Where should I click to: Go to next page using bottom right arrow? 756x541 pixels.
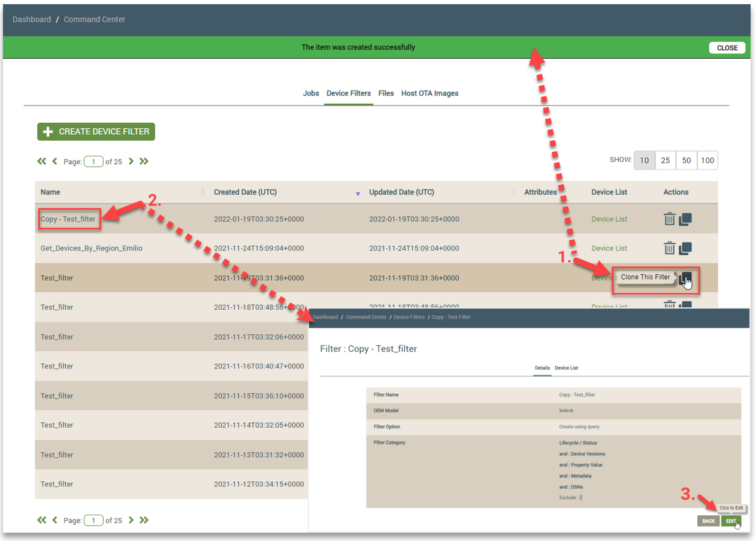click(131, 520)
